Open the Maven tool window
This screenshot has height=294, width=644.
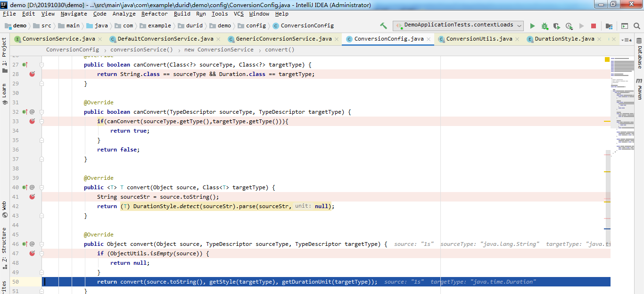639,89
